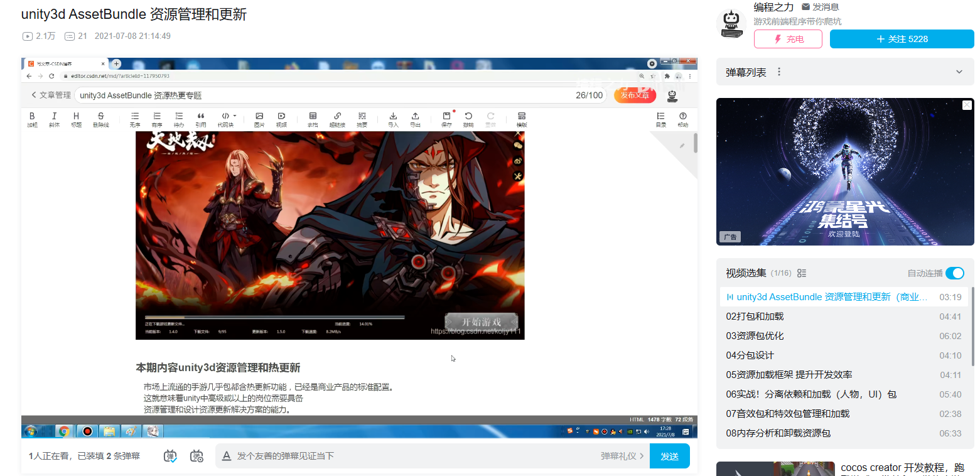The image size is (980, 476).
Task: Play episode 05资源加载框架 提升开发效率
Action: tap(789, 375)
